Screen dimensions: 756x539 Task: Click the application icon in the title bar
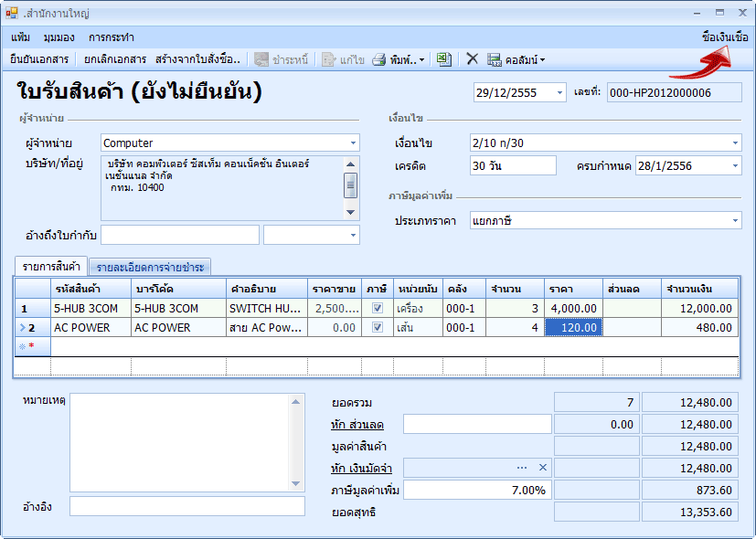pyautogui.click(x=12, y=14)
